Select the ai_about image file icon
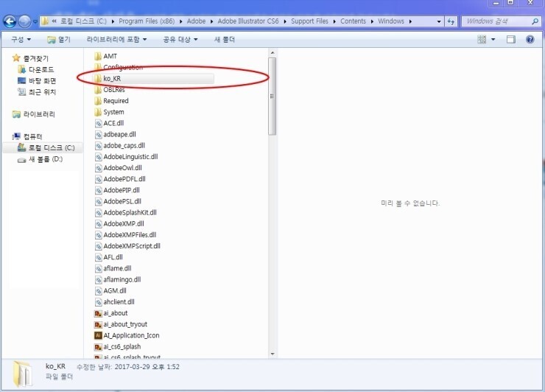 [x=98, y=313]
